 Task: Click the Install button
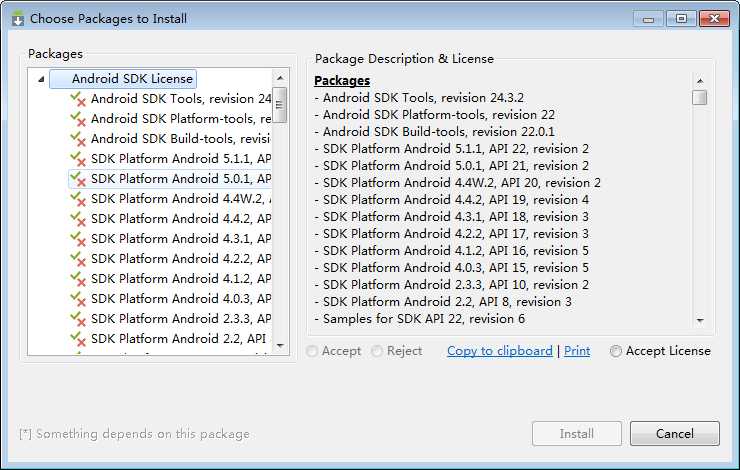coord(577,434)
